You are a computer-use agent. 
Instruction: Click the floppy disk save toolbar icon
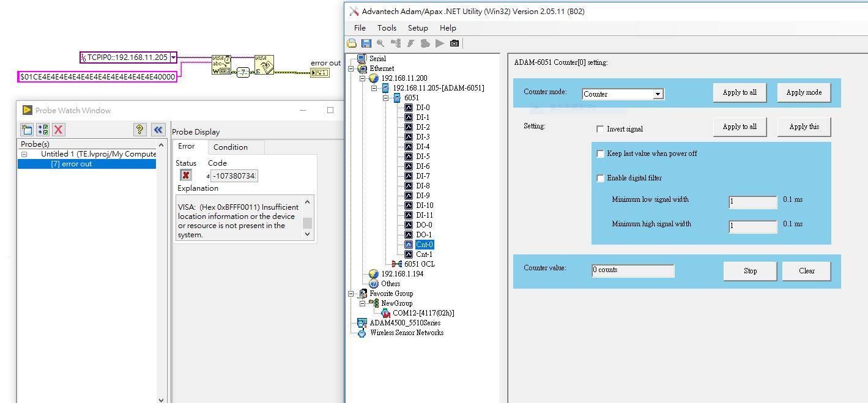tap(366, 43)
